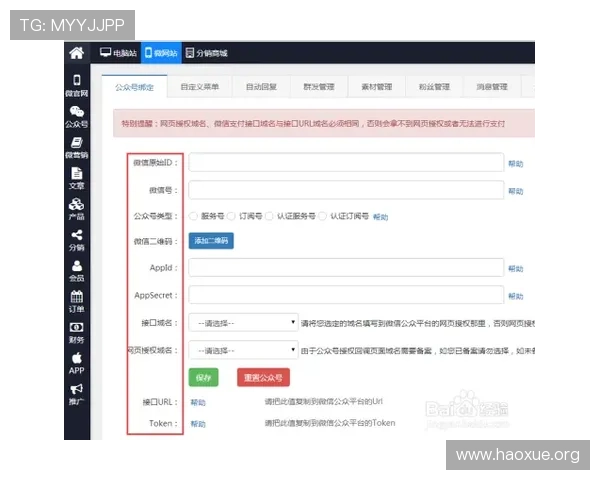Screen dimensions: 600x480
Task: Open 产品 products in the sidebar
Action: tap(77, 209)
